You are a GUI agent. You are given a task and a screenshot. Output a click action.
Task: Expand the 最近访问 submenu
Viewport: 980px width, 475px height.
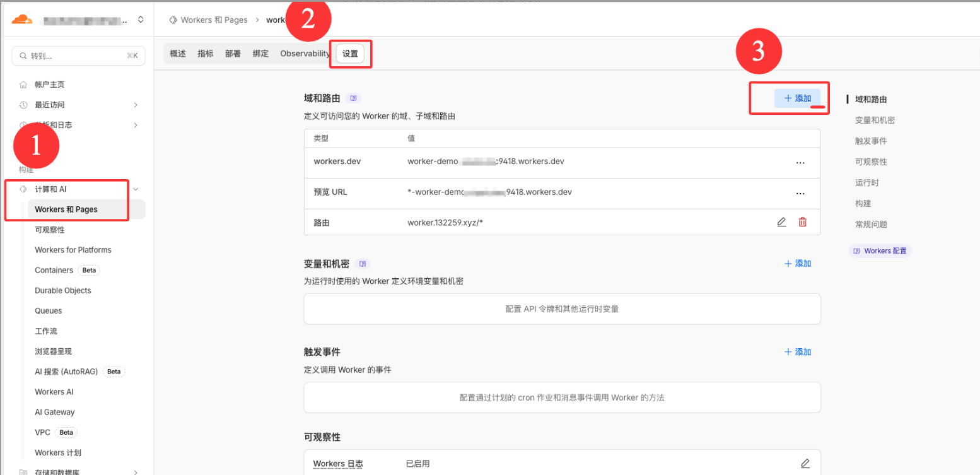(136, 105)
